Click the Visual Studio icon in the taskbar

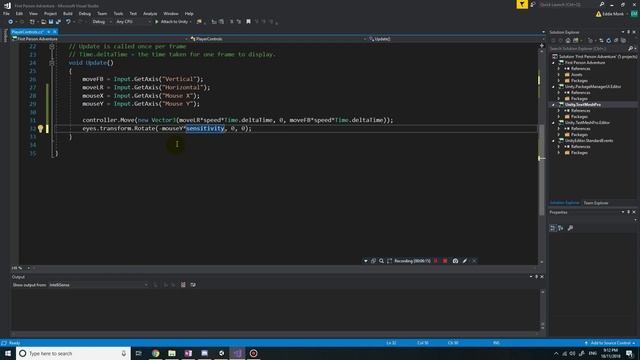(x=238, y=353)
